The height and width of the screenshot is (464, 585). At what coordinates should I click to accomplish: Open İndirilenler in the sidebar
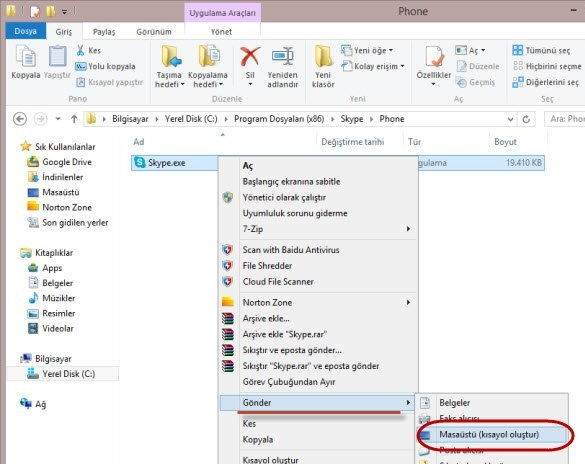62,177
